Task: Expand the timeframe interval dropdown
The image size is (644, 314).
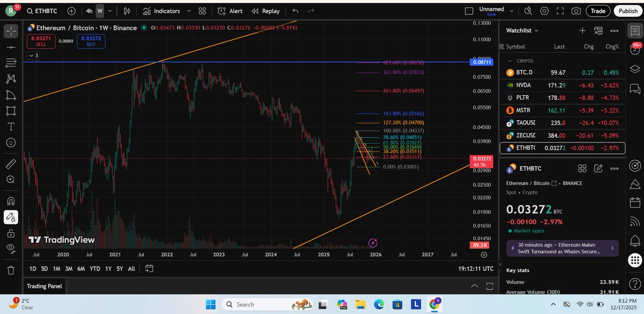Action: click(x=109, y=11)
